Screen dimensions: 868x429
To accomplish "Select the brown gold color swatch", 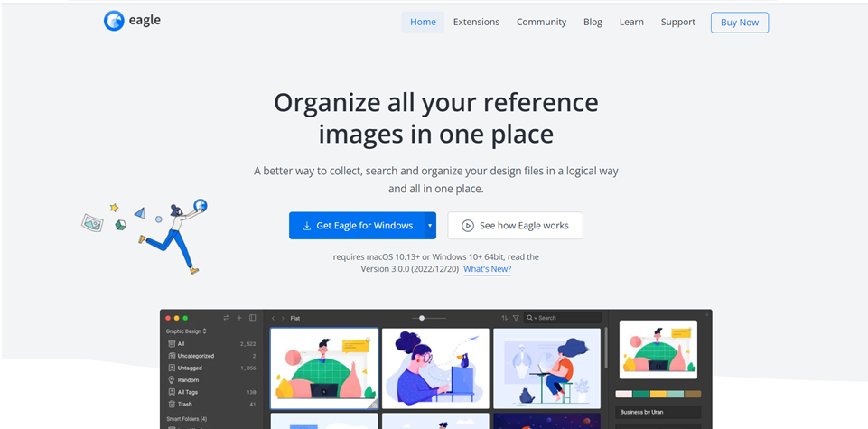I will pos(693,394).
